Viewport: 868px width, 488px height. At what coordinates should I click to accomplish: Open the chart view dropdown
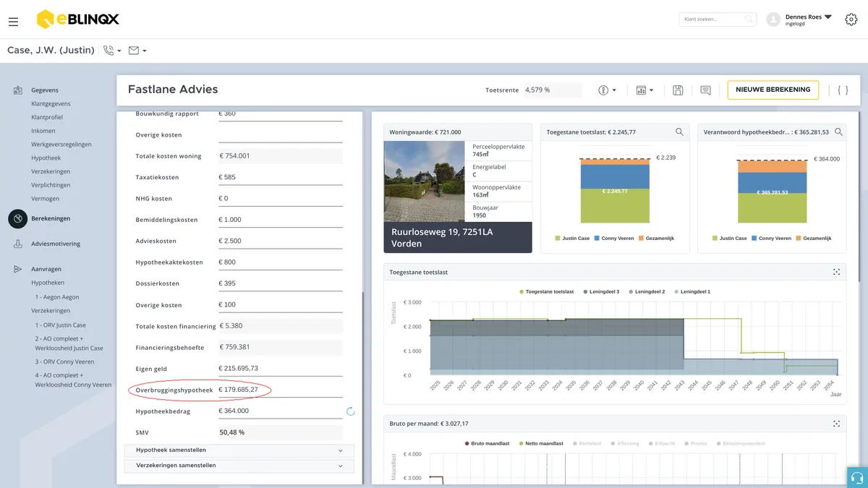pyautogui.click(x=644, y=90)
